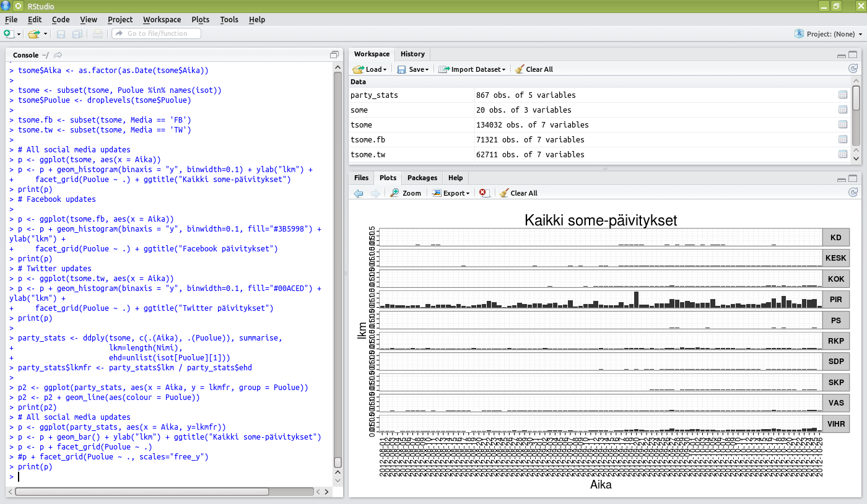Viewport: 867px width, 504px height.
Task: Open the Plots menu in the menu bar
Action: coord(201,19)
